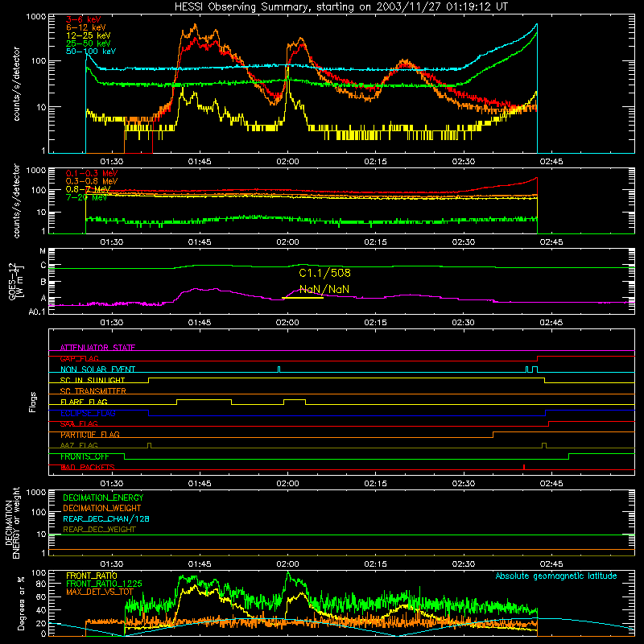644x644 pixels.
Task: Click the 'FRONTS_OFF' flag label
Action: coord(85,456)
